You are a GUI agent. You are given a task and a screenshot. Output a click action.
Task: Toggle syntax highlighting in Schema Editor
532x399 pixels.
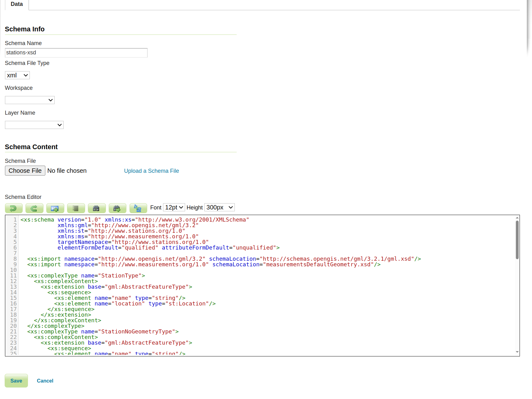pos(138,208)
